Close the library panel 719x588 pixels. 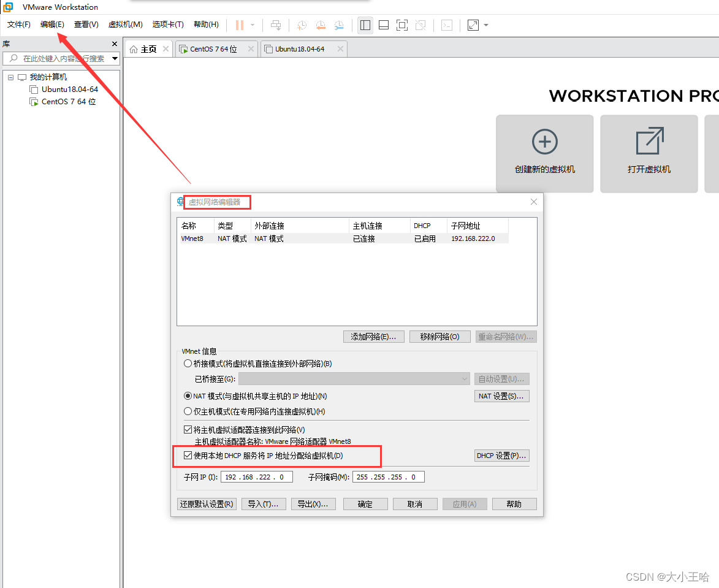pos(115,44)
